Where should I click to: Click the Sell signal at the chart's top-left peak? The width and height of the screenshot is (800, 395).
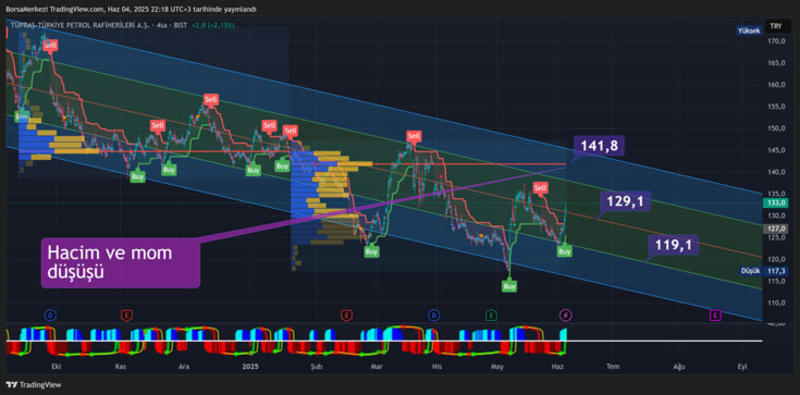[49, 45]
